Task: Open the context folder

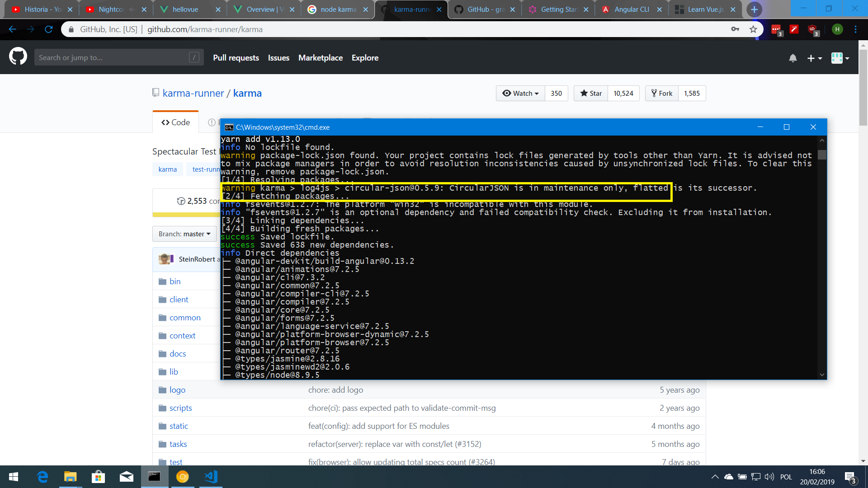Action: pos(182,335)
